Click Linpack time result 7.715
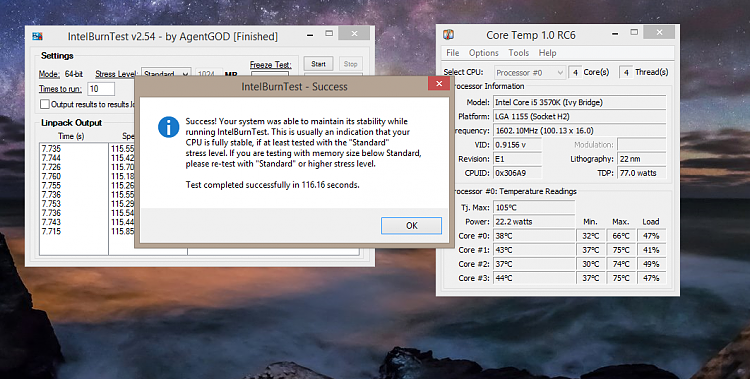This screenshot has width=750, height=379. click(51, 232)
